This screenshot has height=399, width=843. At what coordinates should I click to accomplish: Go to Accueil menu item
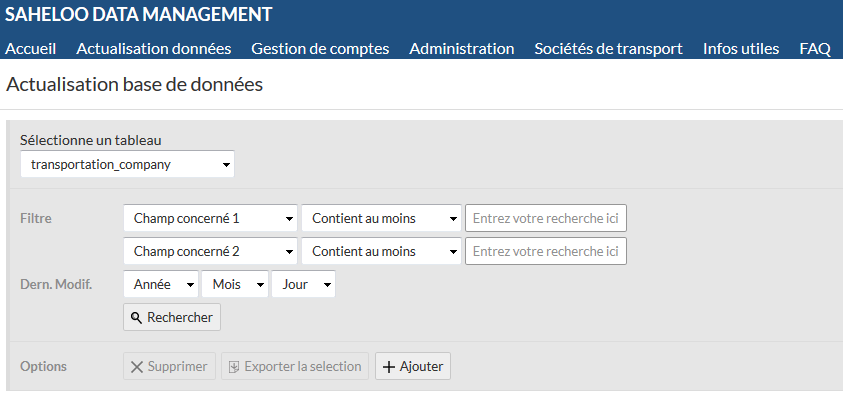31,49
